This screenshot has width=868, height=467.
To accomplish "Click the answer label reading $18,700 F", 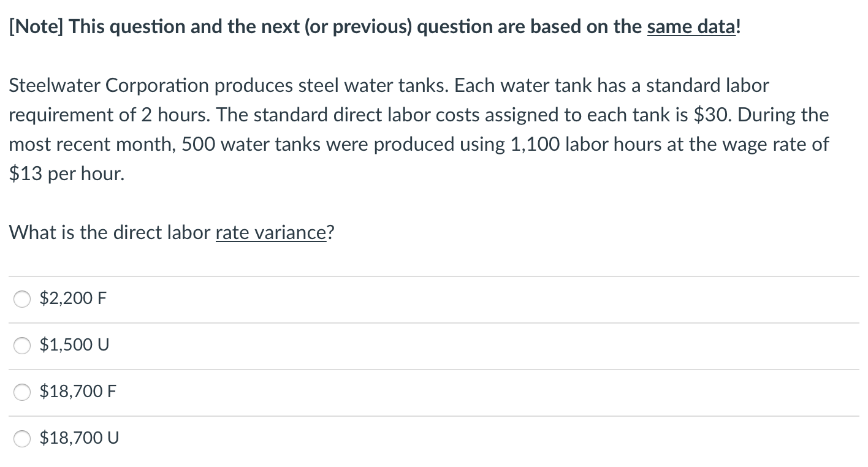I will pos(78,392).
